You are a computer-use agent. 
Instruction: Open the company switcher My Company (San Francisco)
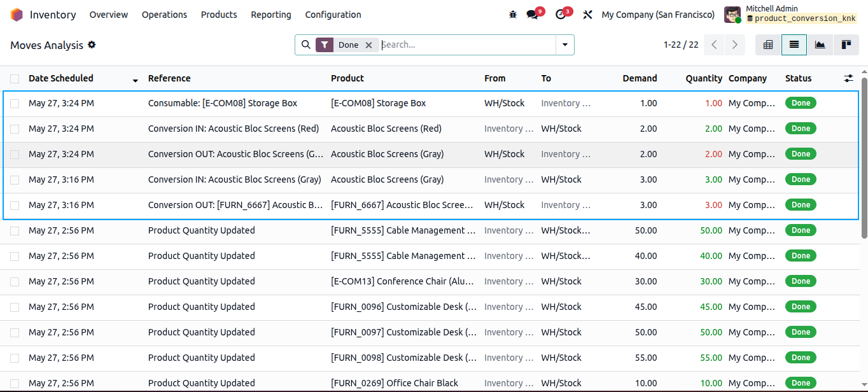pos(658,15)
